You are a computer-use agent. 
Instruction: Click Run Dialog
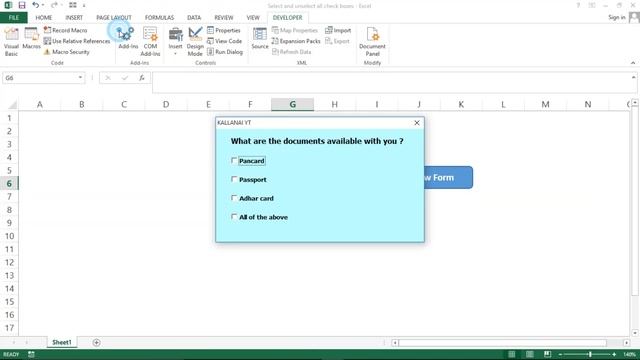tap(225, 52)
